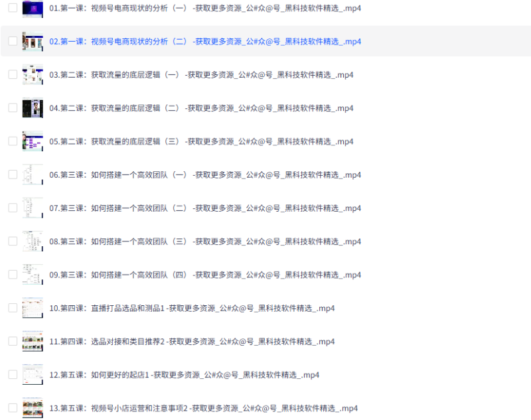Click the dark thumbnail for 04.第二课
The width and height of the screenshot is (531, 420).
pyautogui.click(x=33, y=107)
